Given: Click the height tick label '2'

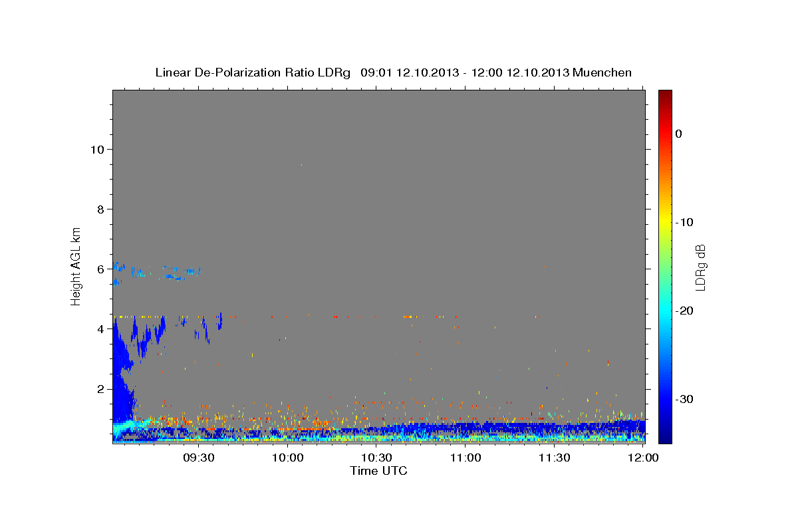Looking at the screenshot, I should point(100,389).
